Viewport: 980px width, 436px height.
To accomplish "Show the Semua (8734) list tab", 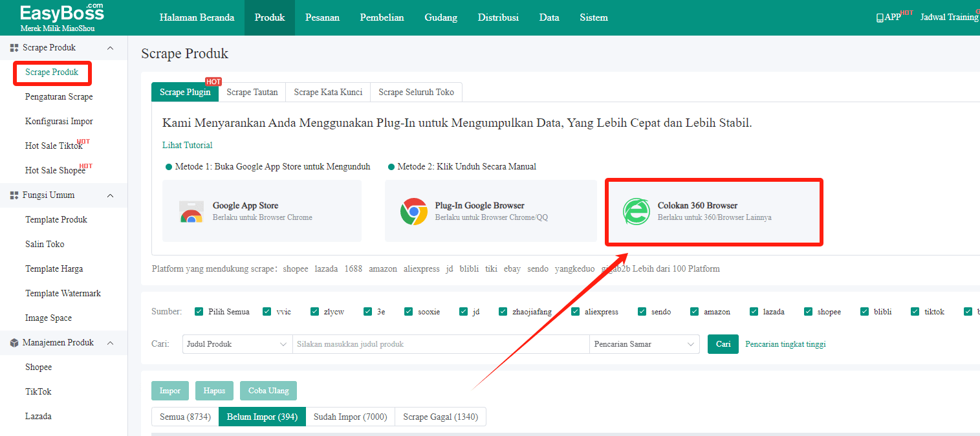I will (185, 417).
